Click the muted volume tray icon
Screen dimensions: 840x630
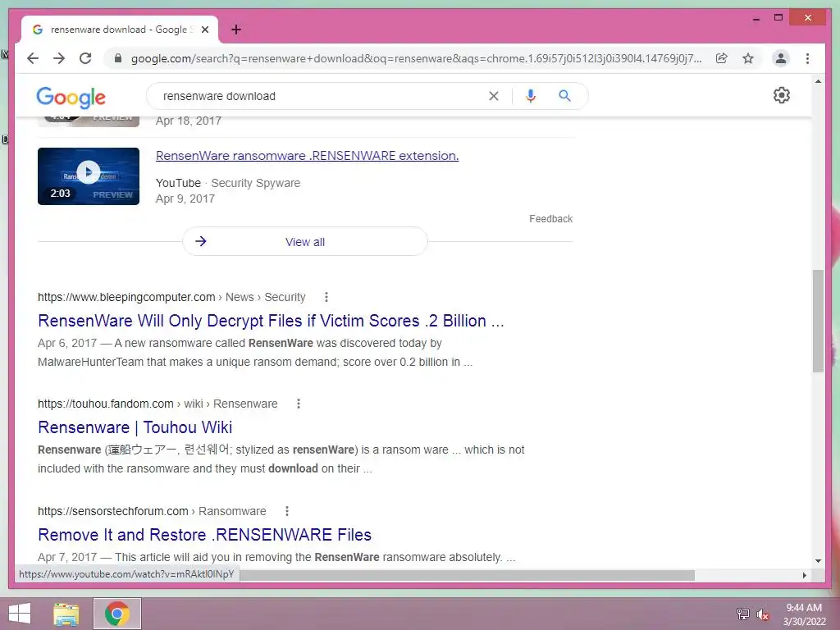pos(762,614)
